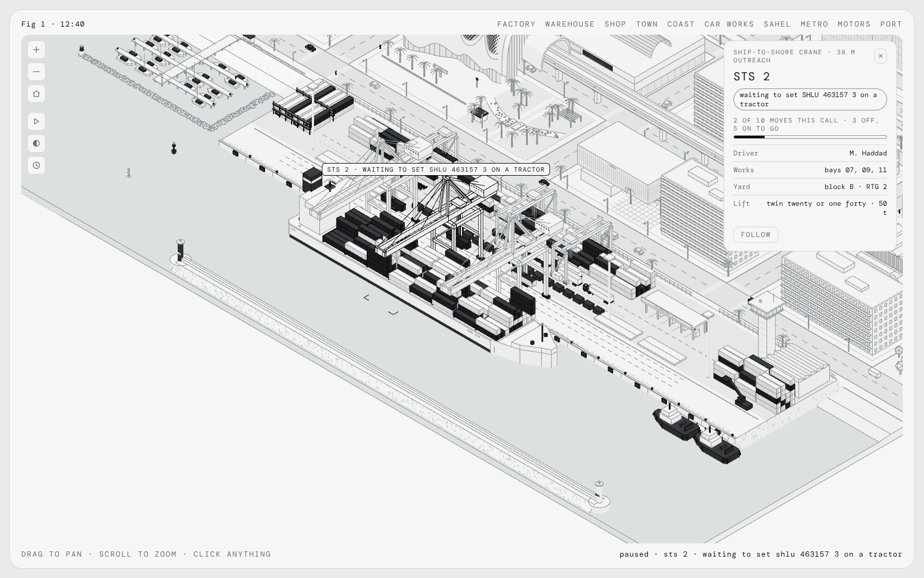
Task: Zoom in with the plus button
Action: [x=36, y=50]
